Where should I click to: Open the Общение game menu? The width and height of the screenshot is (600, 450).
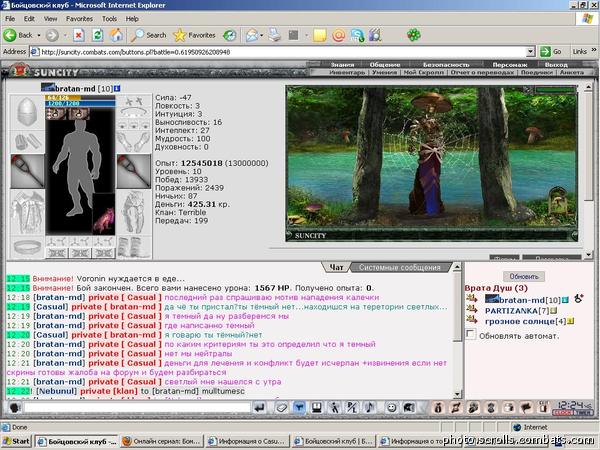click(385, 65)
